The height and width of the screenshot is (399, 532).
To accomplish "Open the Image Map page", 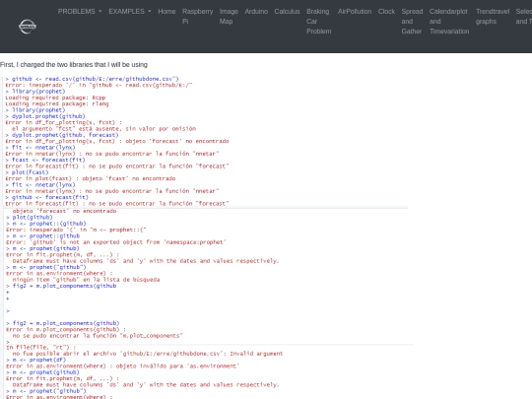I will (229, 17).
